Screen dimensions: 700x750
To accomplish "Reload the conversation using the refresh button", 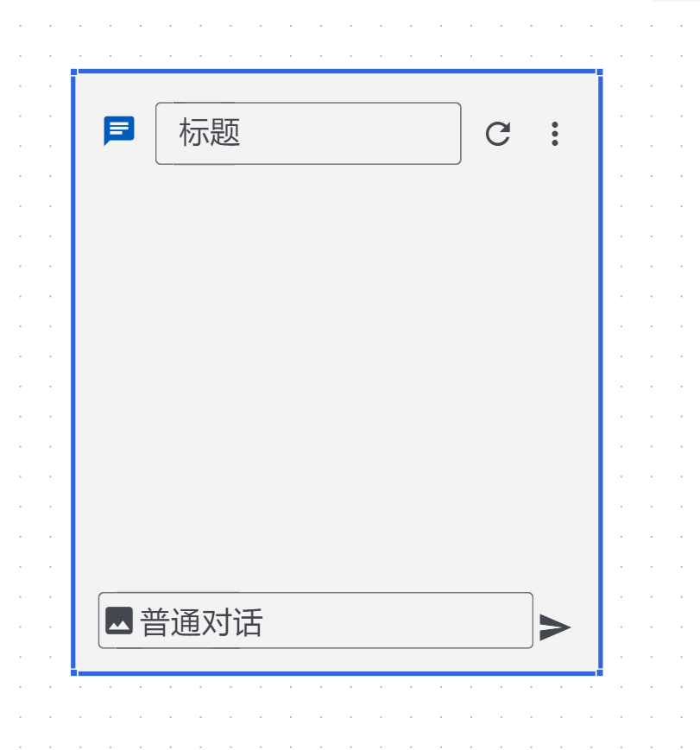I will tap(498, 134).
